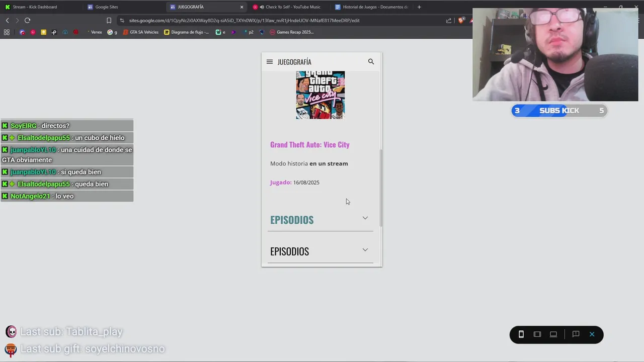The image size is (644, 362).
Task: Click the date text 16/08/2025
Action: pyautogui.click(x=306, y=183)
